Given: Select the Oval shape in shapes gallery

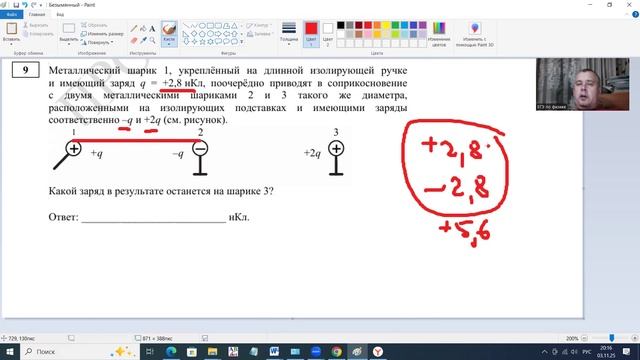Looking at the screenshot, I should [x=202, y=26].
